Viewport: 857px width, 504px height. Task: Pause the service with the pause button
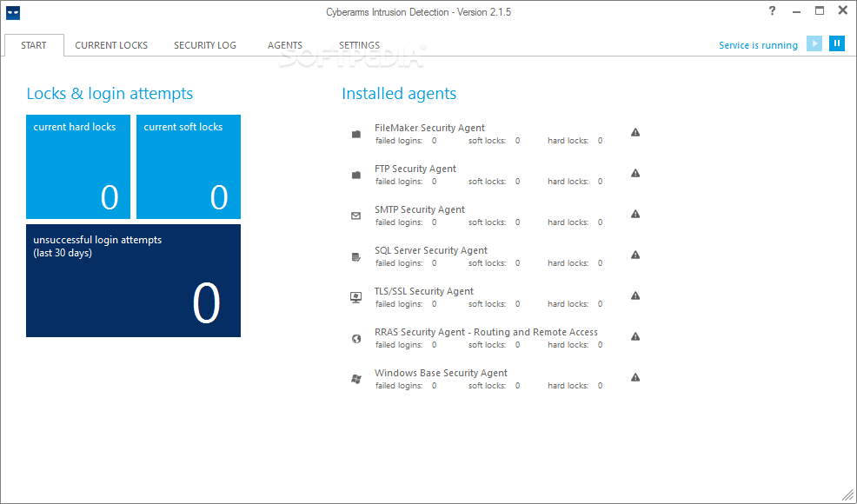click(837, 43)
